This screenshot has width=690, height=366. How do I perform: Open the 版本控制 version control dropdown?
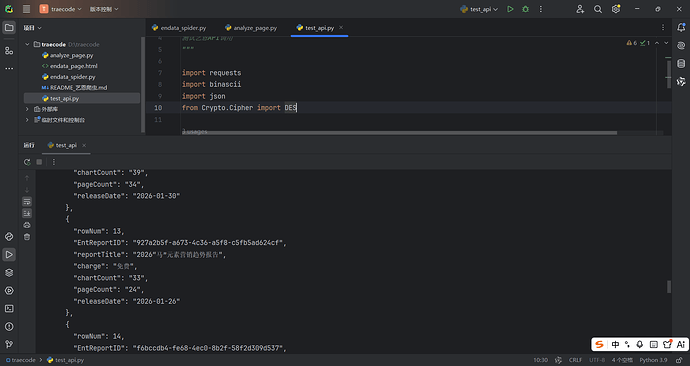pos(104,9)
